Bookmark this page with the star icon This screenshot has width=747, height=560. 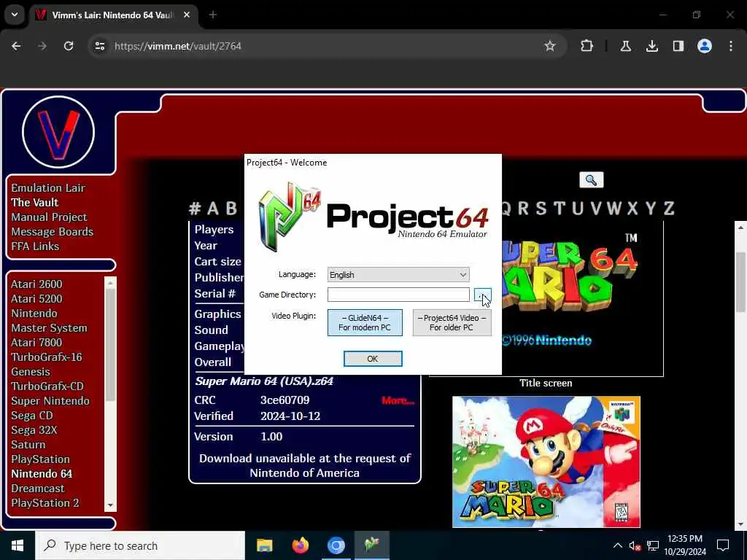[x=550, y=46]
